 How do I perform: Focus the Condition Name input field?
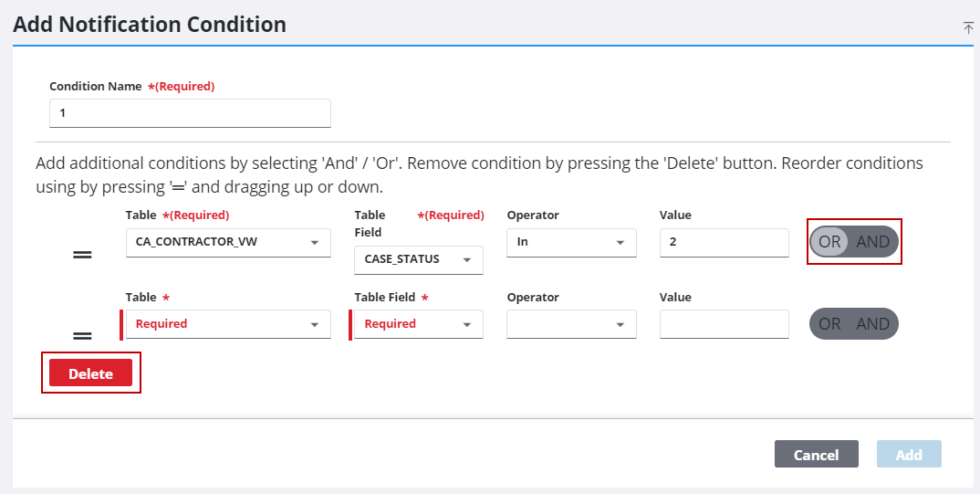[x=190, y=113]
